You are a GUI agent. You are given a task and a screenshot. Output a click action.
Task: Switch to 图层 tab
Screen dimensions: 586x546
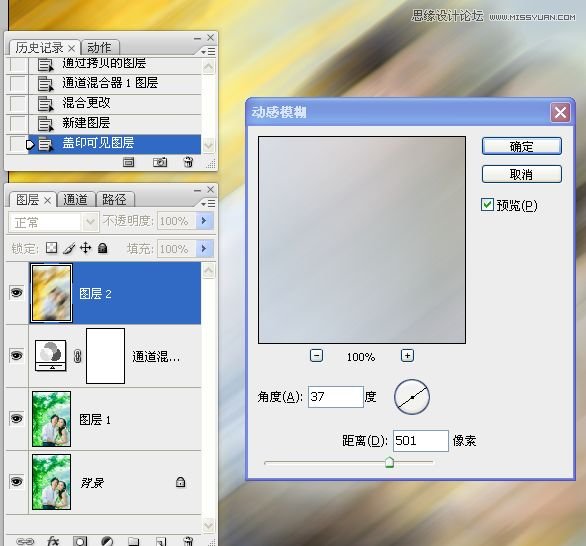[x=32, y=200]
